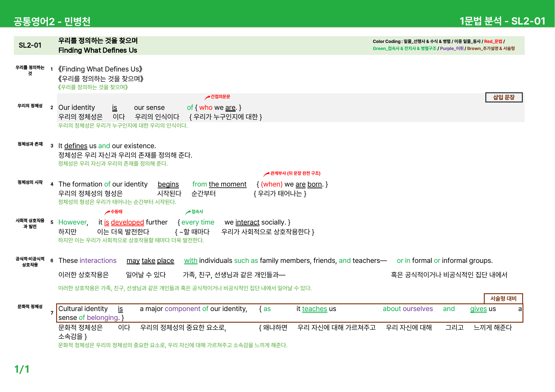
Task: Click the red '(when)' in sentence 4
Action: point(272,184)
